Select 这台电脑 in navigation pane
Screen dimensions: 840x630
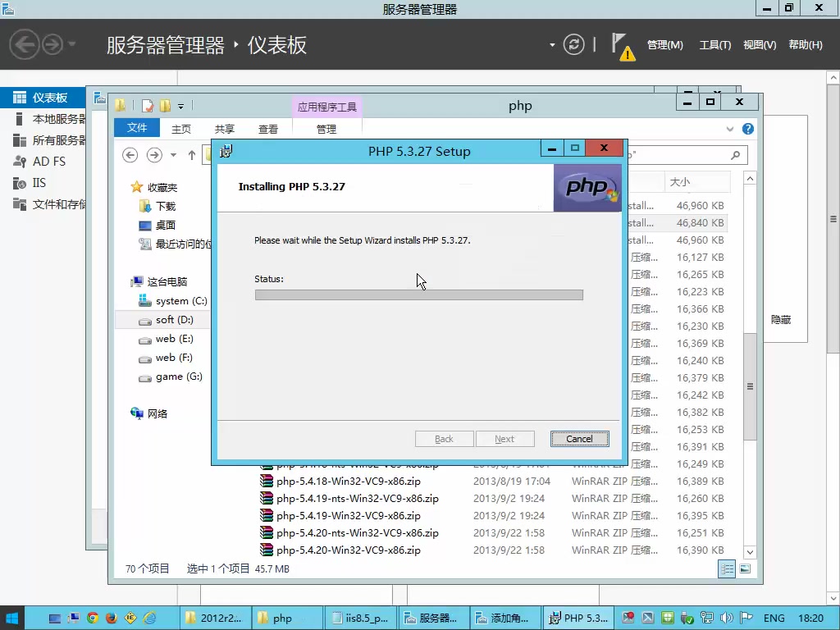(x=159, y=282)
